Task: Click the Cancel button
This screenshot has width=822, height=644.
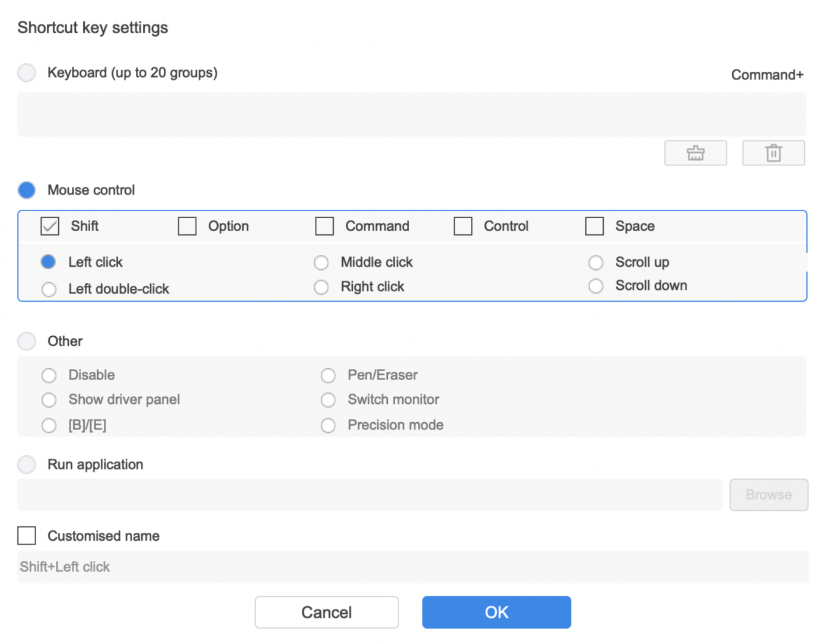Action: [327, 612]
